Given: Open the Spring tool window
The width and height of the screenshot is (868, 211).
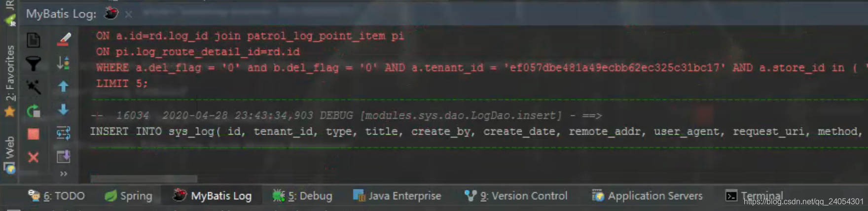Looking at the screenshot, I should tap(129, 196).
